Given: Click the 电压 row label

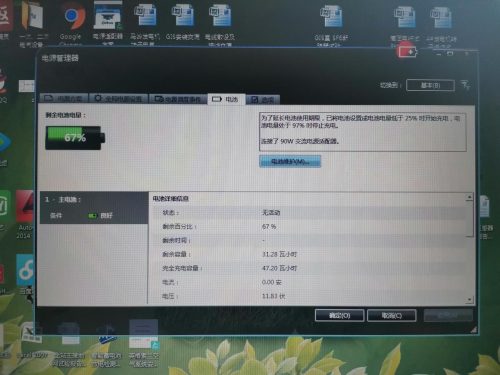Looking at the screenshot, I should [x=170, y=296].
